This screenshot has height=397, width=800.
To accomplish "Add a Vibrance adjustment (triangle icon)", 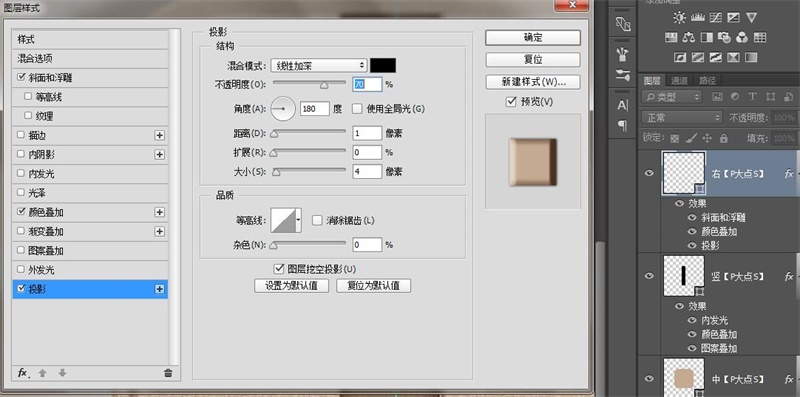I will [x=751, y=18].
